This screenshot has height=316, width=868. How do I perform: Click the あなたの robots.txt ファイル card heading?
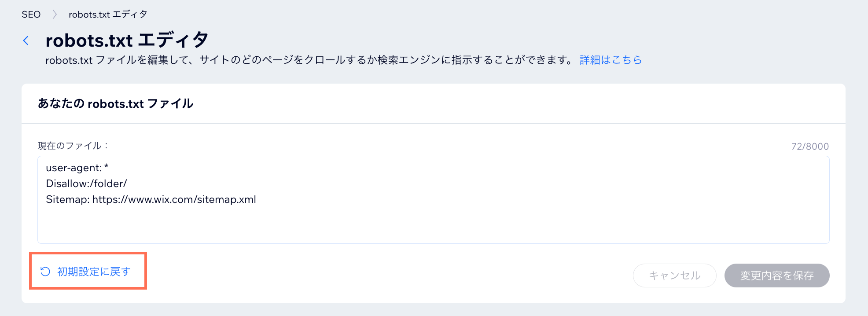(x=115, y=103)
